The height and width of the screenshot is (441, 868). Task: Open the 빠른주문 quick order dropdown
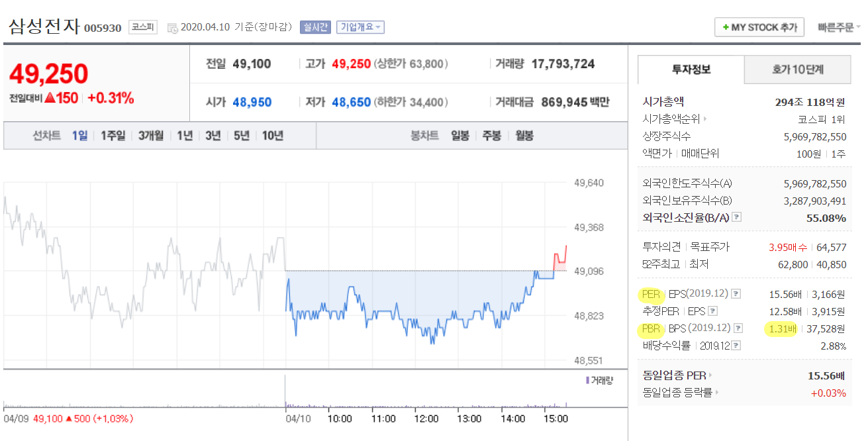pyautogui.click(x=840, y=27)
